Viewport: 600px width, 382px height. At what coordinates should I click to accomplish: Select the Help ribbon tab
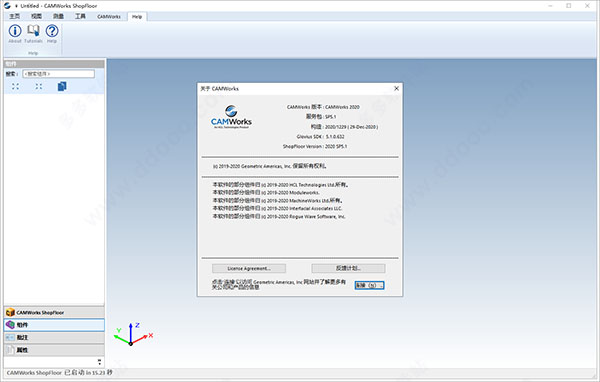pos(137,16)
